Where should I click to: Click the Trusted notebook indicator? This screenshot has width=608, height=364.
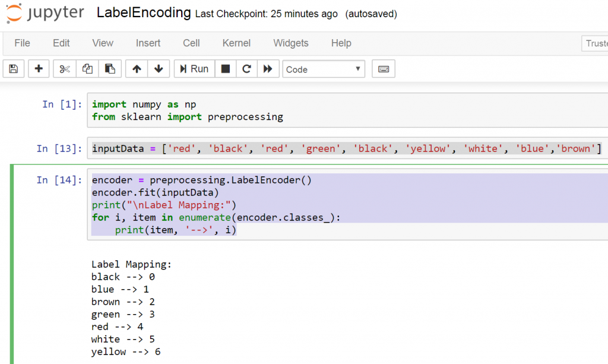click(x=595, y=43)
